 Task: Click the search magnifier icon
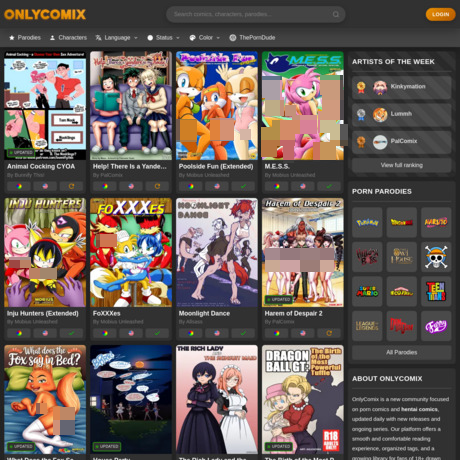[336, 14]
